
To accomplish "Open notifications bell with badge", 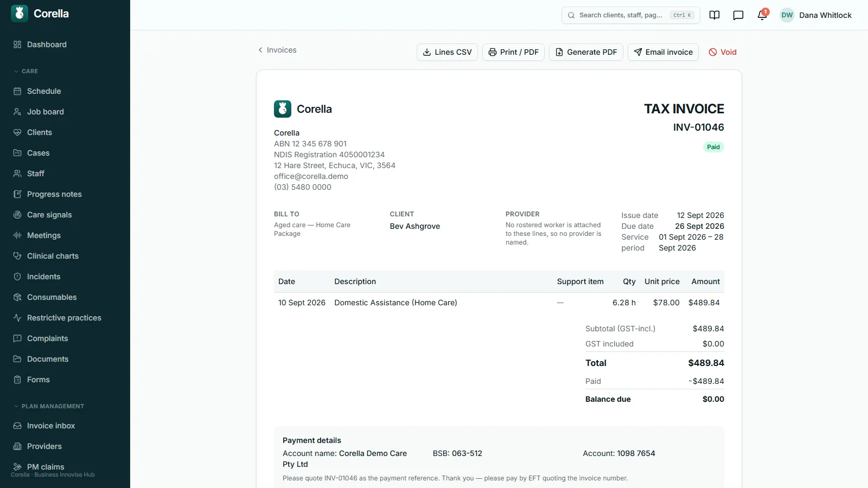I will pyautogui.click(x=762, y=15).
